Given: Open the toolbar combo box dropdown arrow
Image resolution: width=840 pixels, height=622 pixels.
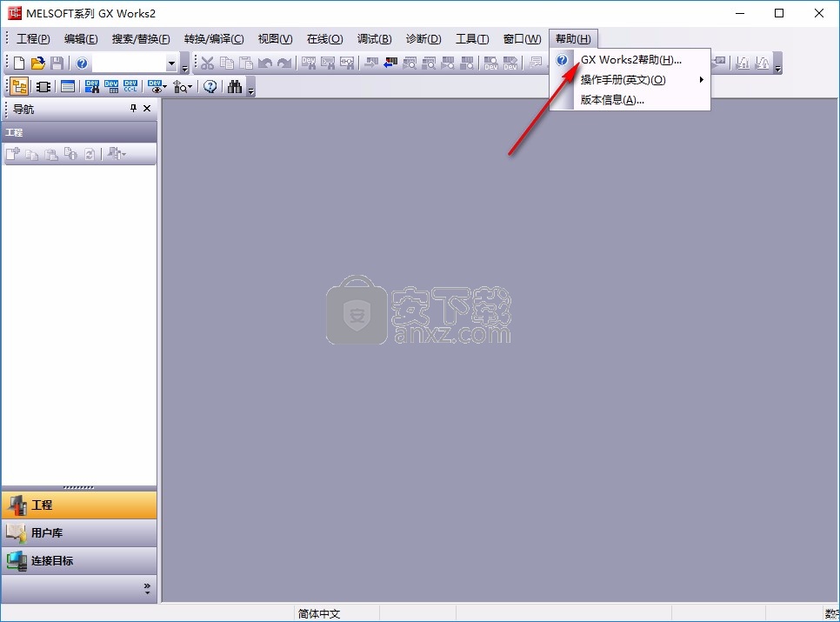Looking at the screenshot, I should (171, 64).
